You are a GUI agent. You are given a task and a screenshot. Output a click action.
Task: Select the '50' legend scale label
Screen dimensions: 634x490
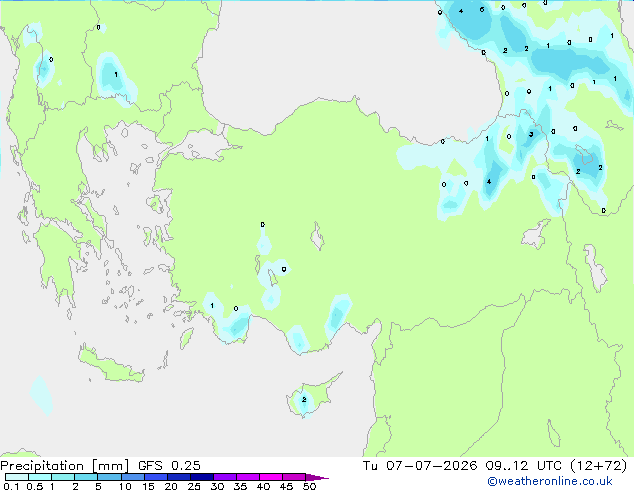coord(309,486)
